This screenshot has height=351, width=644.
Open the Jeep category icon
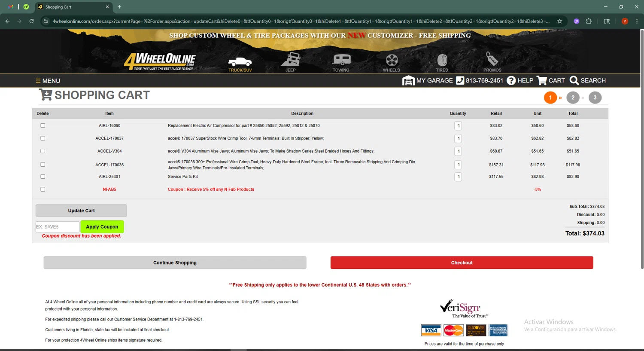(x=291, y=62)
